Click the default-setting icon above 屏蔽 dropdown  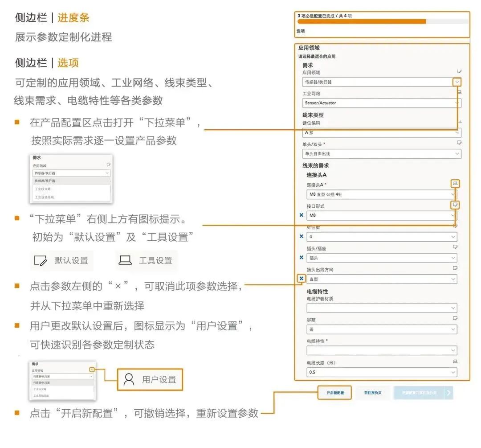(455, 318)
